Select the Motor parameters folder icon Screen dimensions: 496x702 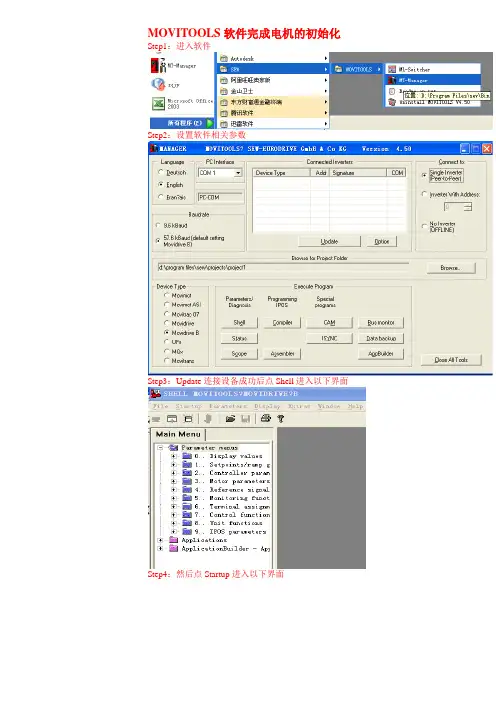click(x=187, y=481)
